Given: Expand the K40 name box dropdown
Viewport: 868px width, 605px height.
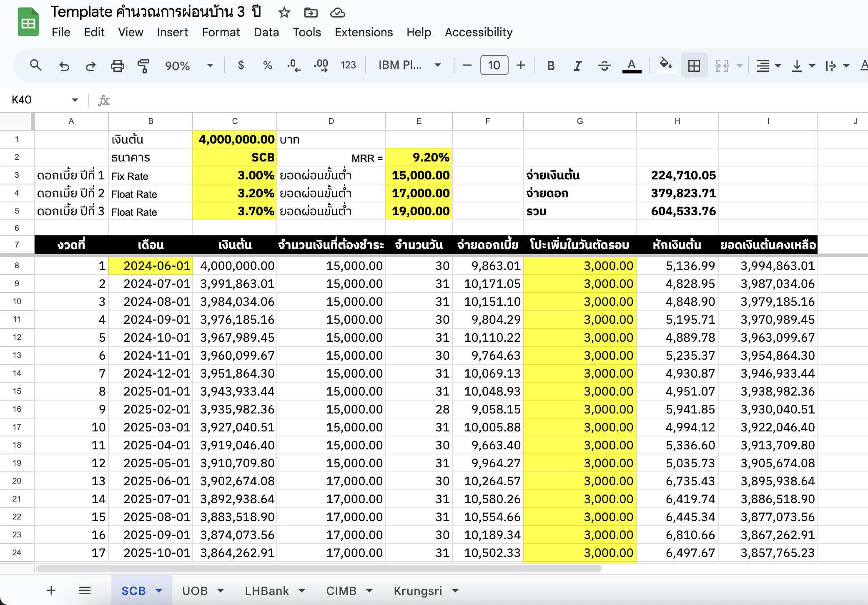Looking at the screenshot, I should tap(75, 100).
